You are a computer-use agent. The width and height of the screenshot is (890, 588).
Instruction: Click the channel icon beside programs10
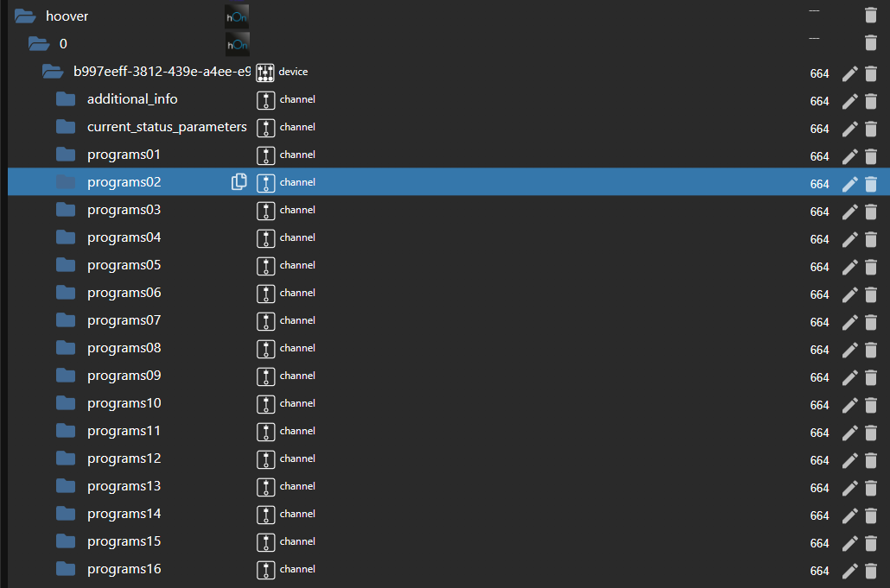(265, 403)
